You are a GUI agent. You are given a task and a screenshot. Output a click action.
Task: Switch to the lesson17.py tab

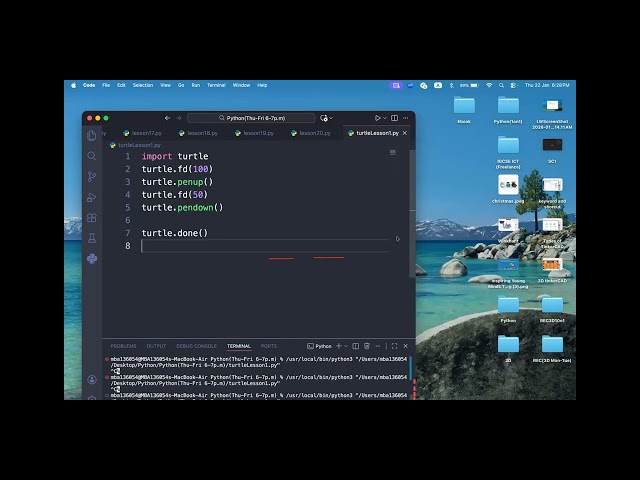143,133
